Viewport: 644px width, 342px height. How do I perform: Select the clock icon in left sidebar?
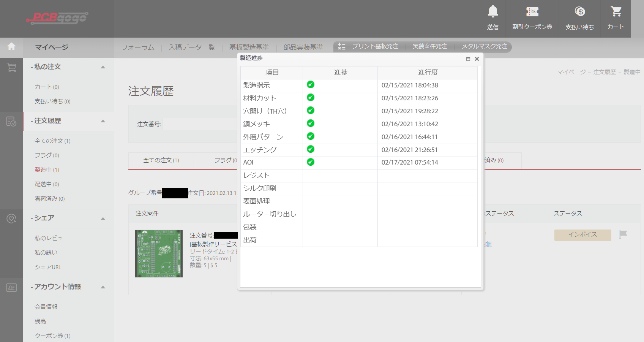click(x=11, y=218)
